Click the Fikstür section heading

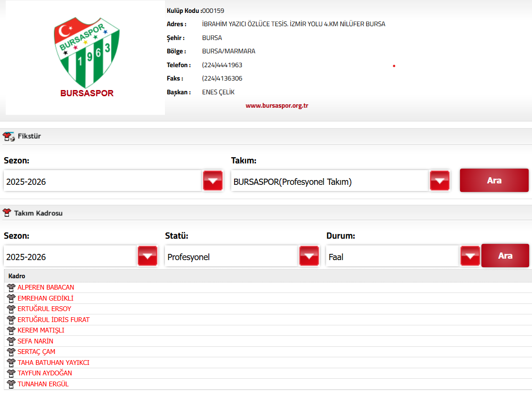(29, 136)
